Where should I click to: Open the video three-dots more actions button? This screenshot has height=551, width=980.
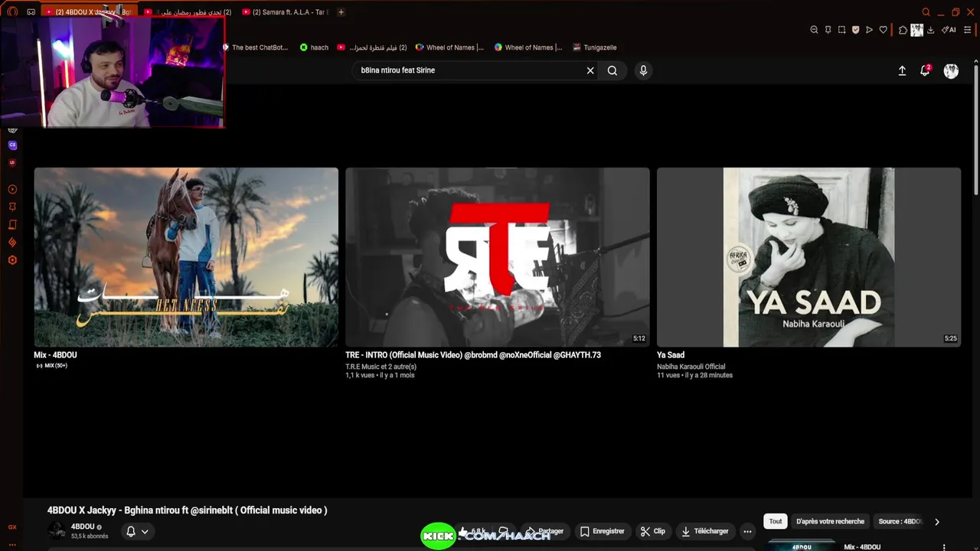pyautogui.click(x=747, y=531)
